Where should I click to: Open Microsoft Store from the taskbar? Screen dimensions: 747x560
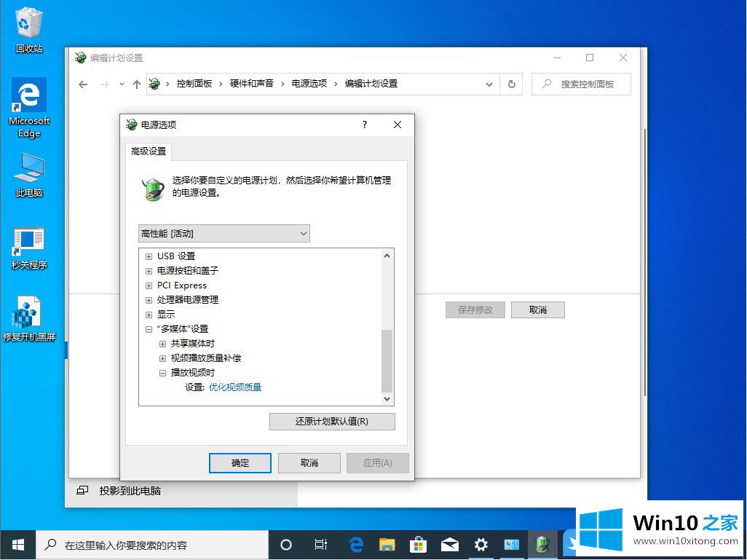[418, 545]
